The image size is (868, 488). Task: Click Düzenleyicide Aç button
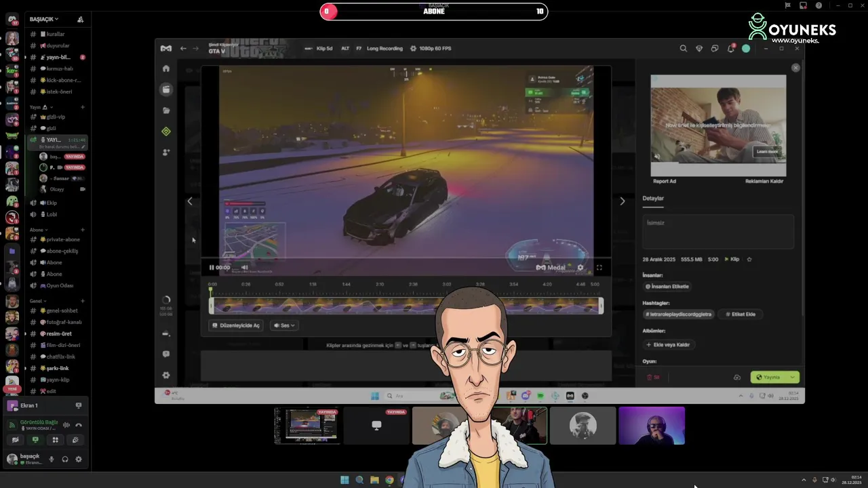[x=236, y=325]
